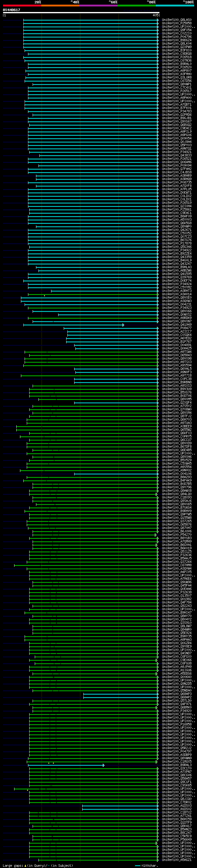
Task: Select hit label UniRef100_A7QBT1
Action: point(177,104)
